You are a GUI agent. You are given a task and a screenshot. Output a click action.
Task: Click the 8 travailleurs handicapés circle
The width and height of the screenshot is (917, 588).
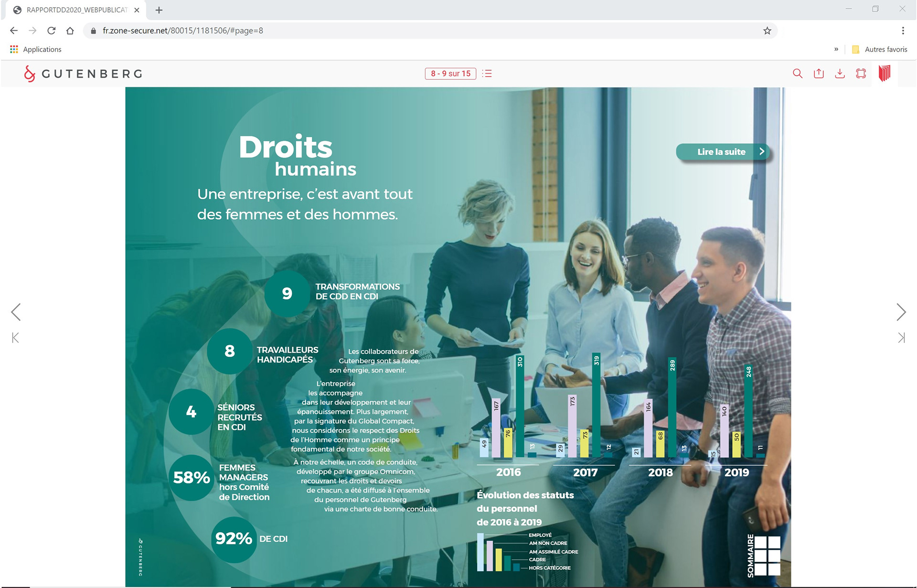(x=230, y=351)
